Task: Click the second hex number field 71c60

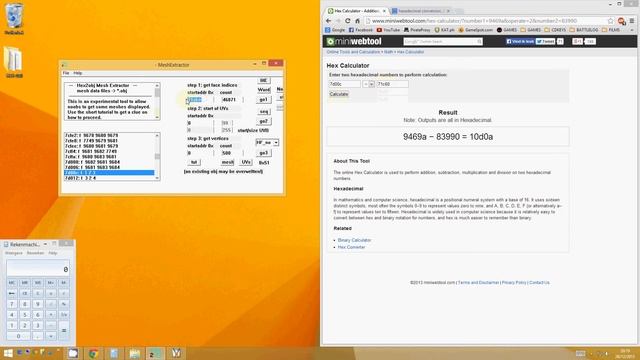Action: (x=392, y=84)
